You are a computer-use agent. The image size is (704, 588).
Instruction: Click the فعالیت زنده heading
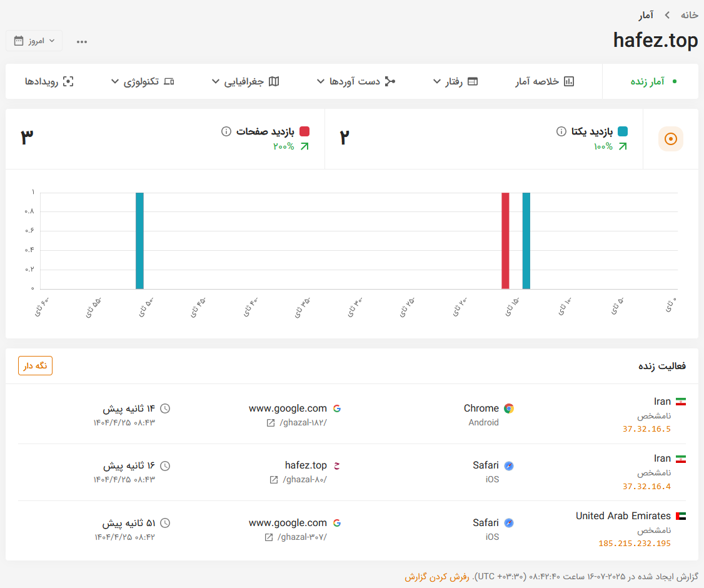tap(662, 366)
